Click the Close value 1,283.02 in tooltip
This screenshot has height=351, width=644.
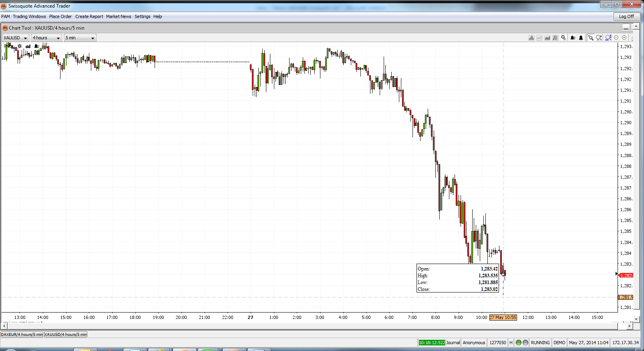pyautogui.click(x=489, y=289)
